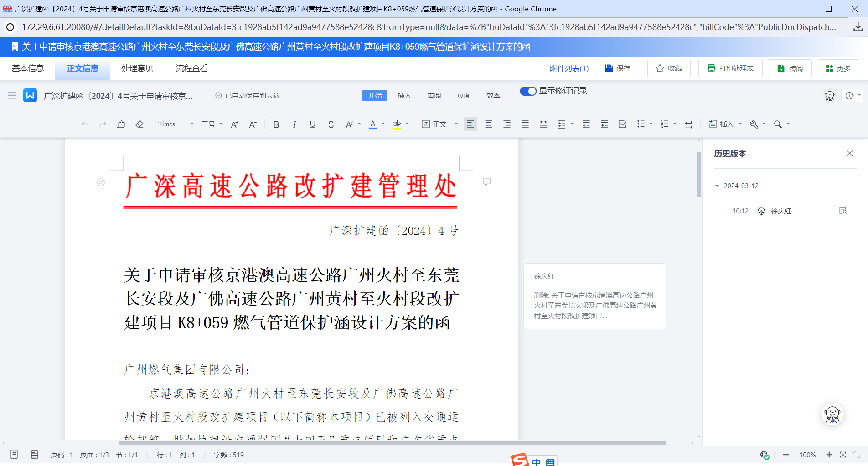Click the redo arrow icon
This screenshot has width=868, height=466.
103,124
